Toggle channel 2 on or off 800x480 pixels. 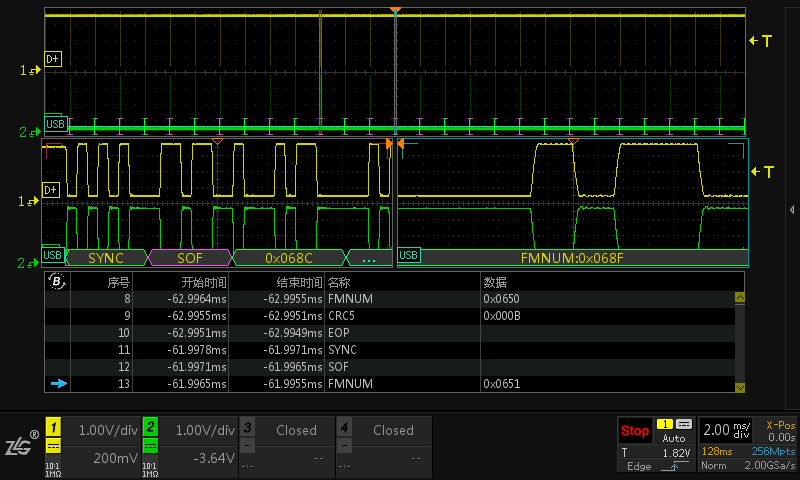tap(151, 426)
